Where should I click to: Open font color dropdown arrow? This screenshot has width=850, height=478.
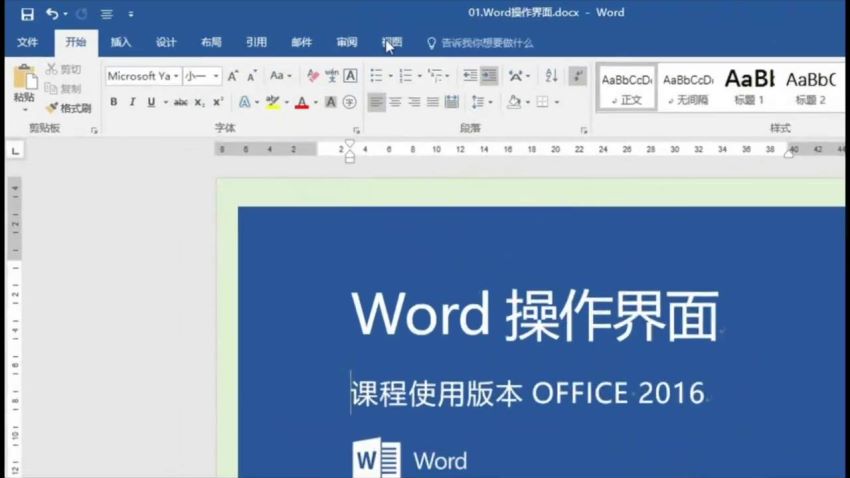pyautogui.click(x=315, y=102)
